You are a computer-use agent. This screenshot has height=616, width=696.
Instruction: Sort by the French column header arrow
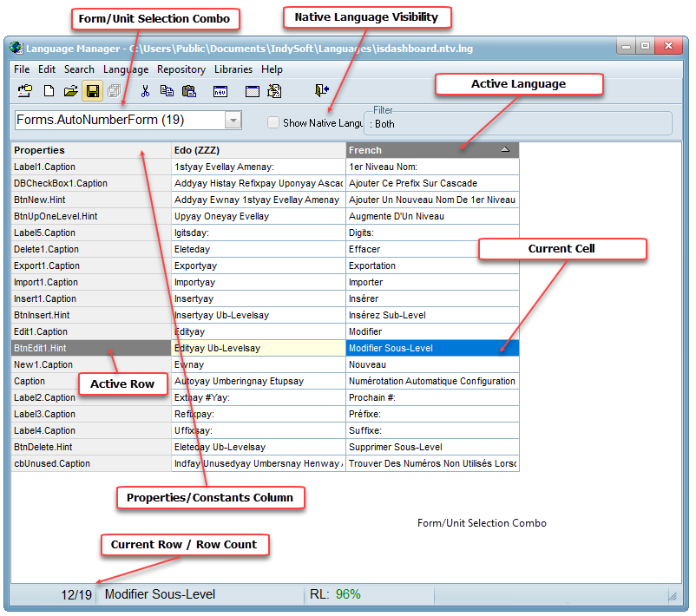click(505, 150)
